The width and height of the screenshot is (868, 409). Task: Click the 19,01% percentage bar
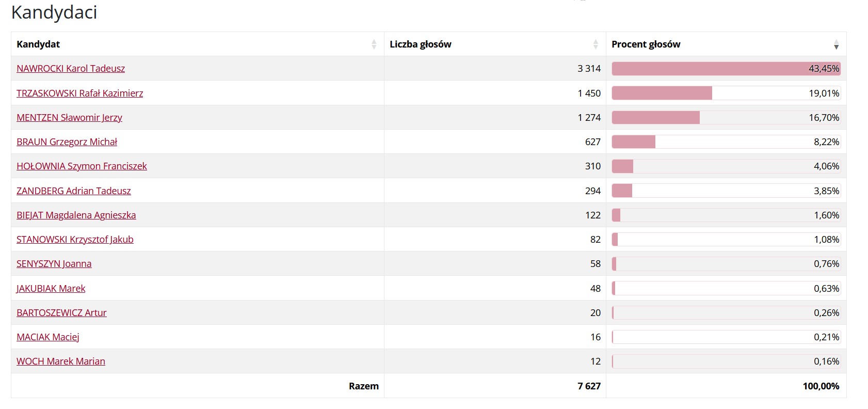pos(726,93)
